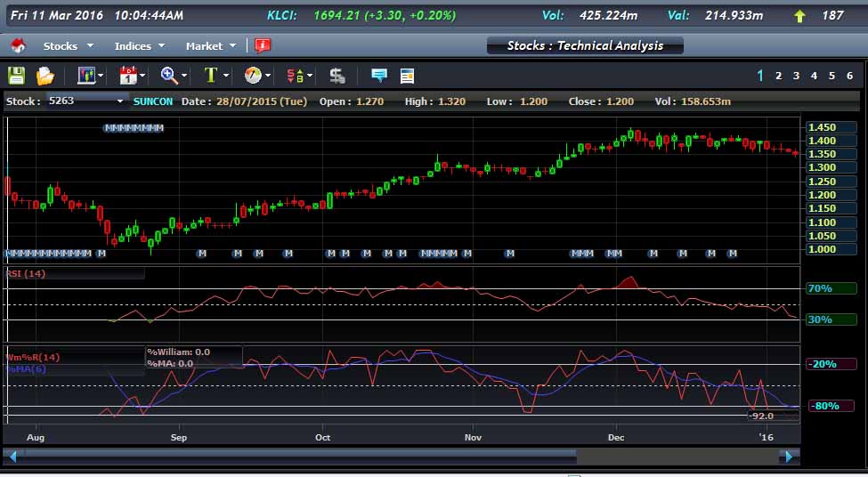Screen dimensions: 868x477
Task: Select the candlestick chart type icon
Action: [87, 76]
